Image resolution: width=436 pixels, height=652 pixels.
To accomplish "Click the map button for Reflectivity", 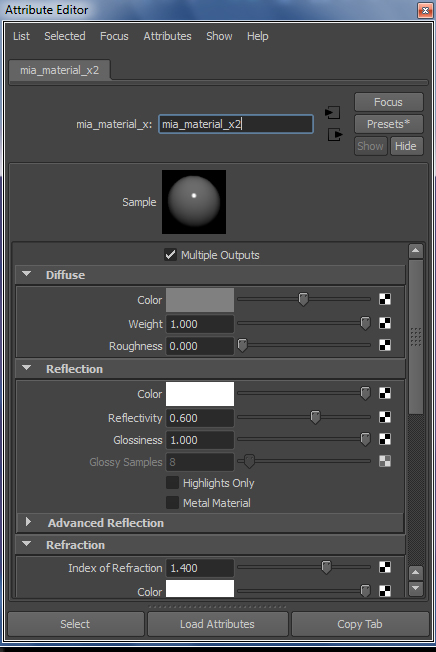I will pos(385,417).
